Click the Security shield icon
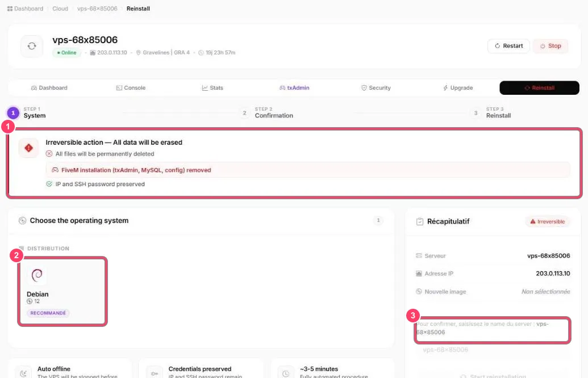588x378 pixels. 364,87
